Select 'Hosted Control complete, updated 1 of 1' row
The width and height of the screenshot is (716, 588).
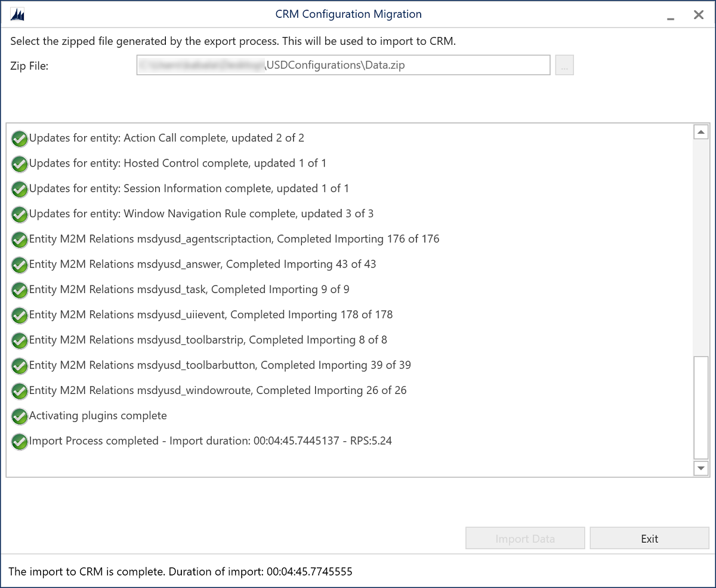178,163
